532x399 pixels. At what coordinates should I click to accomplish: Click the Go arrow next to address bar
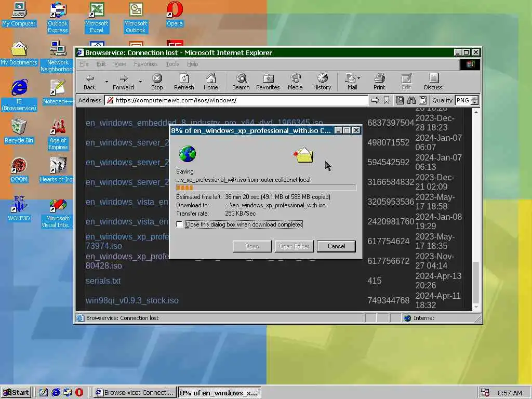coord(375,100)
